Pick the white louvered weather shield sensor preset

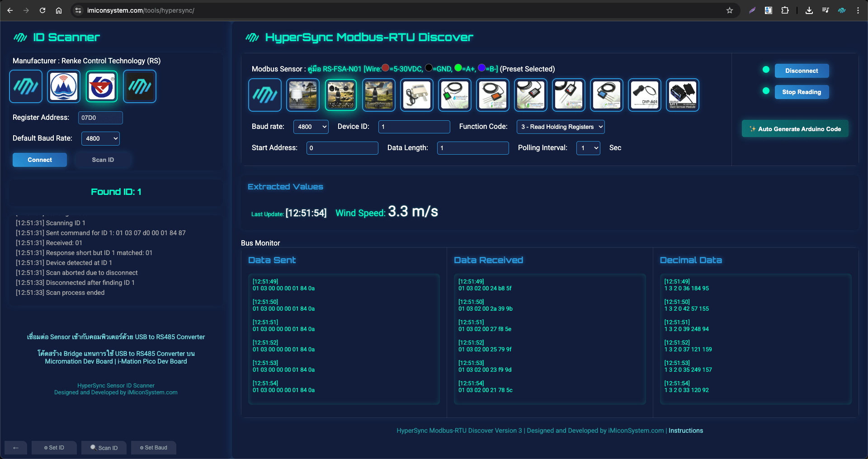coord(303,95)
